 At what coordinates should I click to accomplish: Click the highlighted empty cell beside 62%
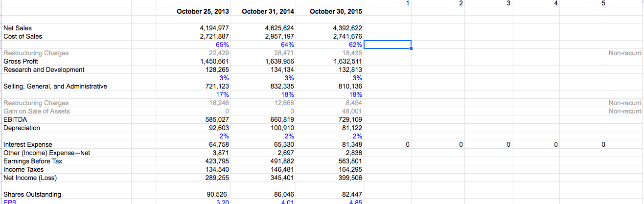pyautogui.click(x=387, y=45)
